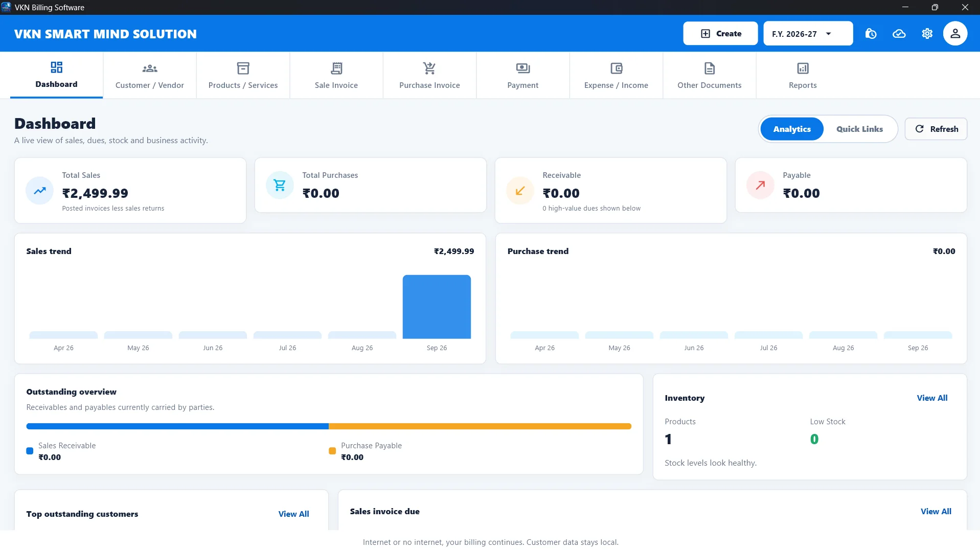Select the Payment tab

[523, 75]
